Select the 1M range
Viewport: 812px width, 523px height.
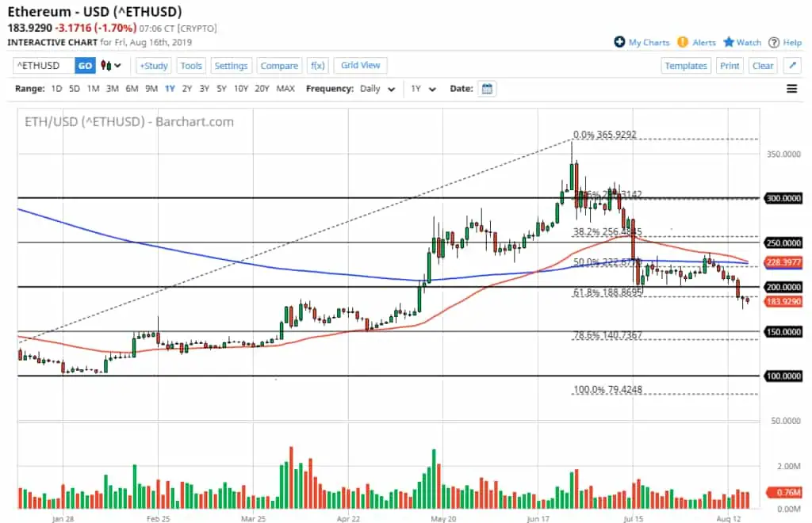(x=94, y=89)
